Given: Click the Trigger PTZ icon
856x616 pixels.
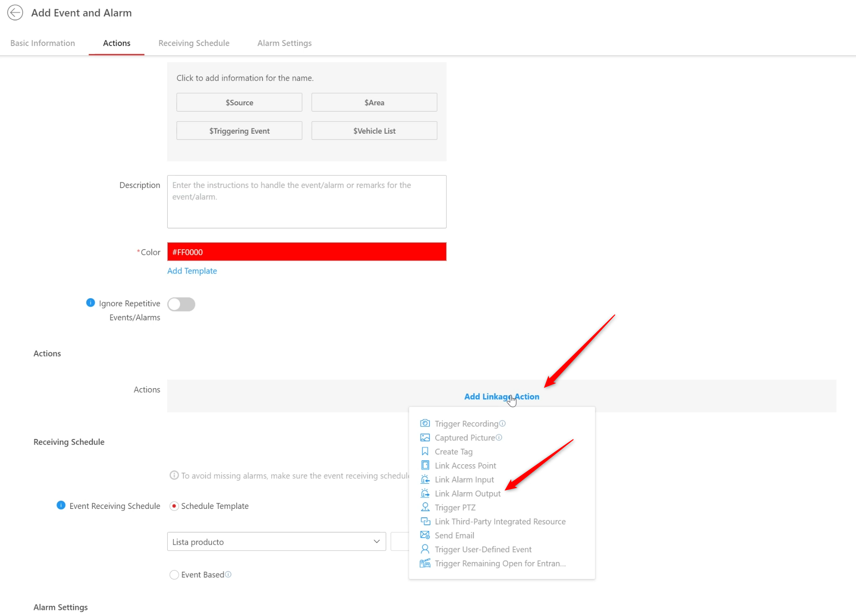Looking at the screenshot, I should (x=425, y=507).
